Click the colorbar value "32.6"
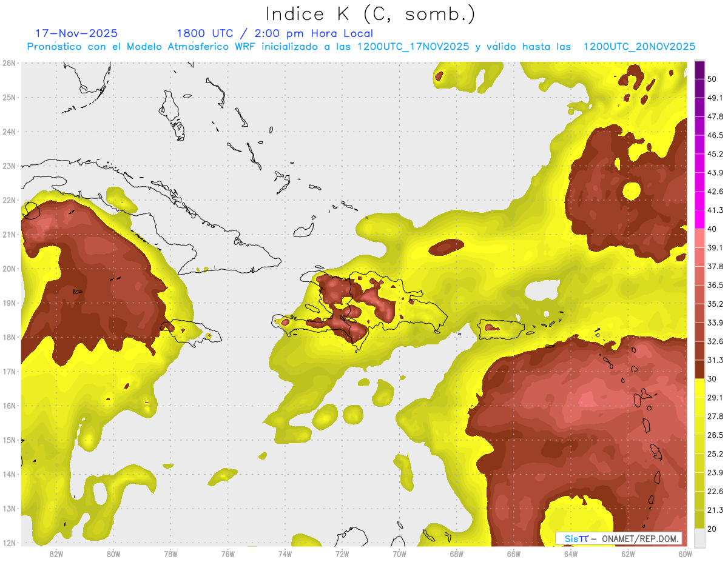 (715, 341)
